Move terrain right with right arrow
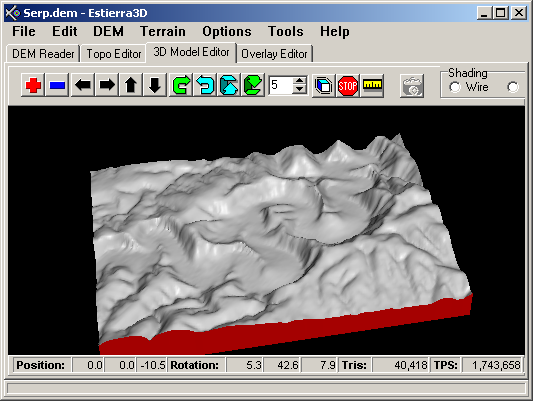Image resolution: width=533 pixels, height=401 pixels. (107, 85)
